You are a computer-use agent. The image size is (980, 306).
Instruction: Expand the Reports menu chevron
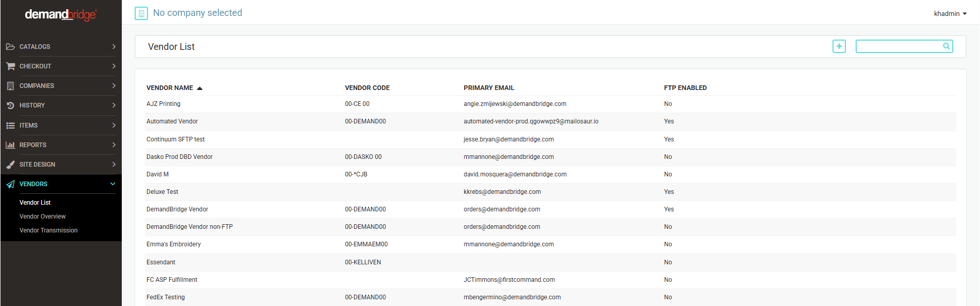[x=114, y=145]
